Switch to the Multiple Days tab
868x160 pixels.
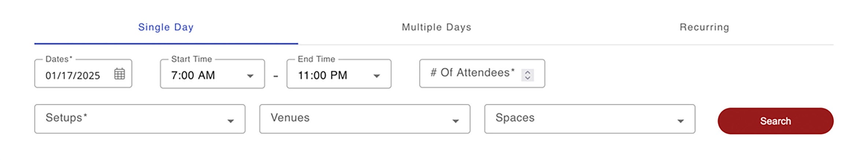[436, 27]
